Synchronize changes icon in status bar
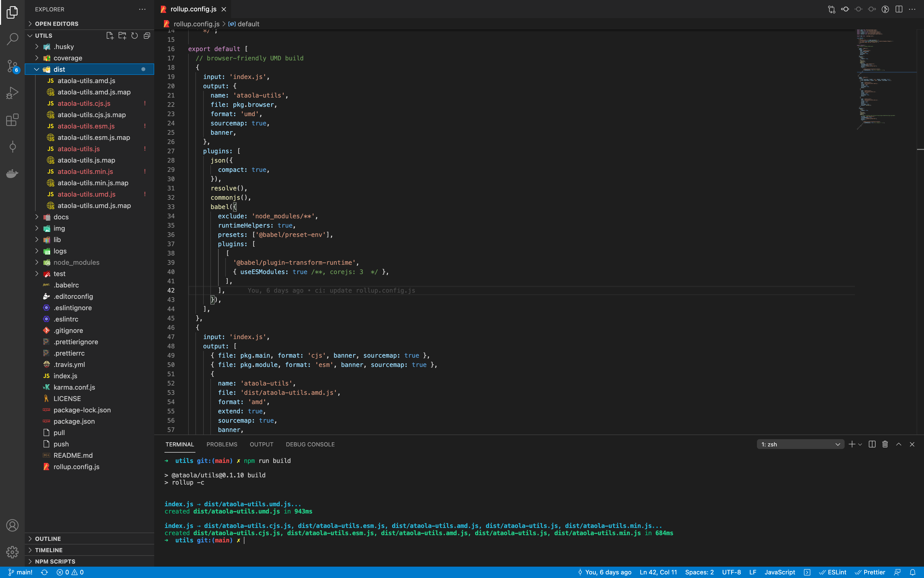Viewport: 924px width, 578px height. tap(44, 572)
